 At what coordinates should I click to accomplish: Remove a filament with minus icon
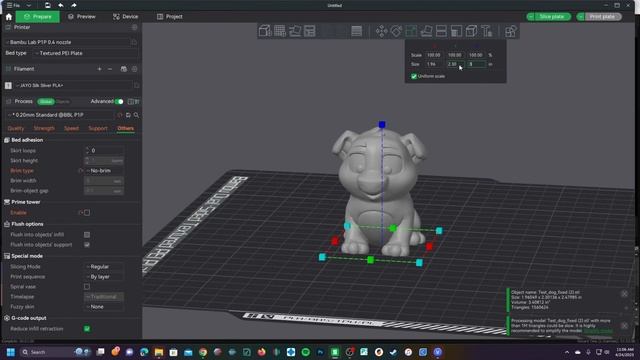(110, 69)
